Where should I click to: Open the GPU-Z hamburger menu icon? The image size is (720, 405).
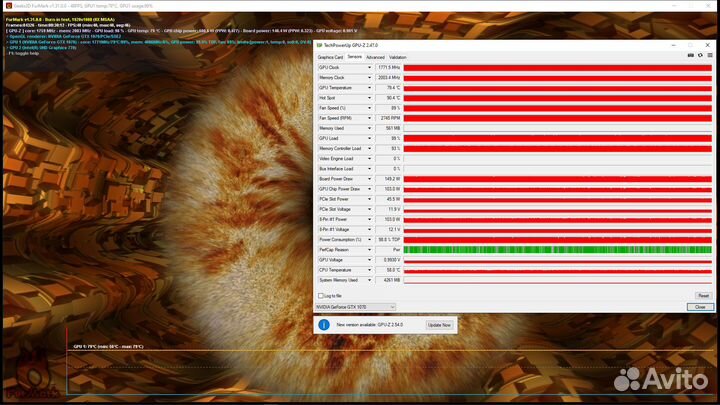click(x=710, y=56)
